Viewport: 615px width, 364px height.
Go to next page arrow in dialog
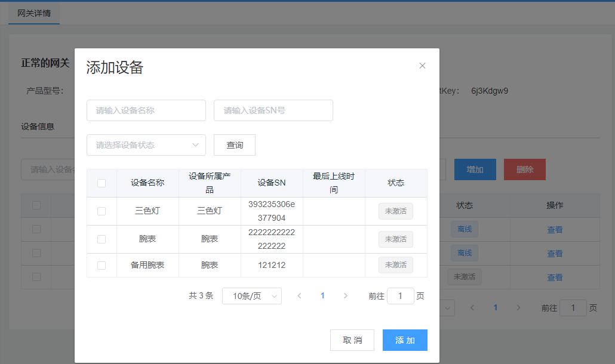click(345, 296)
